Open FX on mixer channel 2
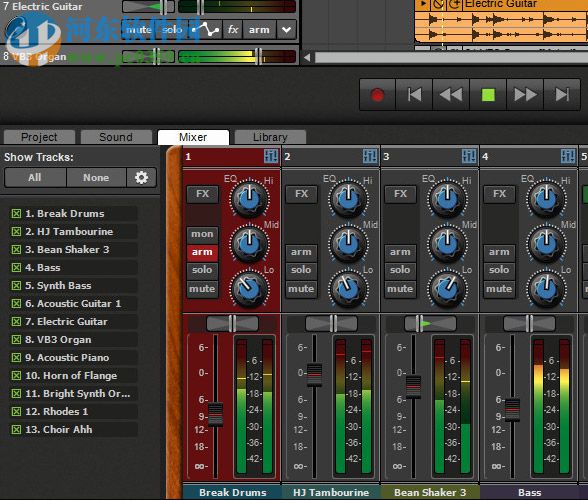 pos(302,194)
